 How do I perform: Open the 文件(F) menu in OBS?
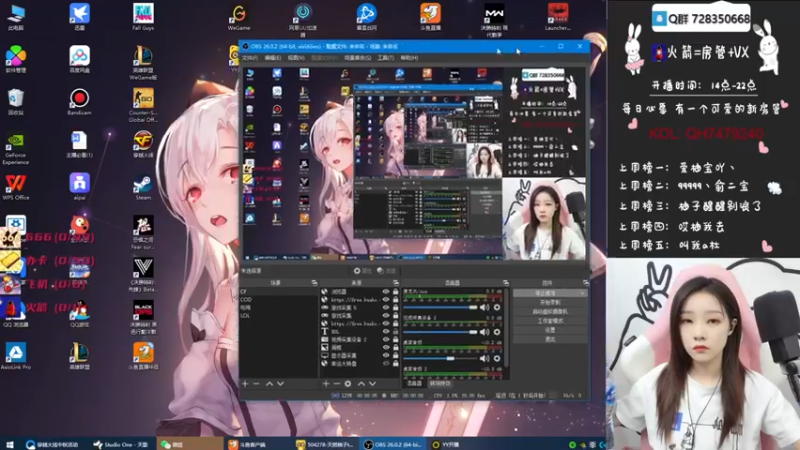[249, 58]
